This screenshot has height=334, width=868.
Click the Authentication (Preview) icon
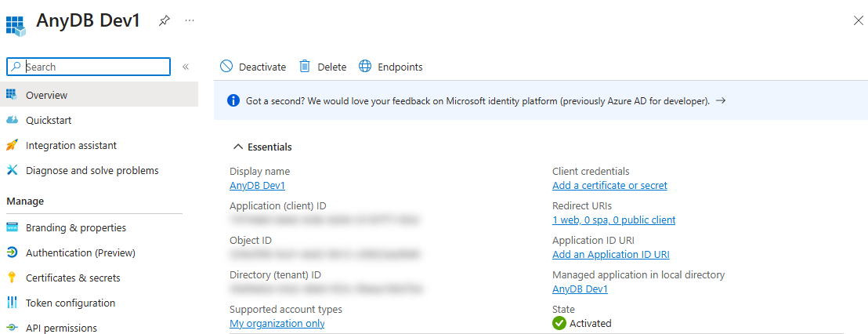[13, 252]
